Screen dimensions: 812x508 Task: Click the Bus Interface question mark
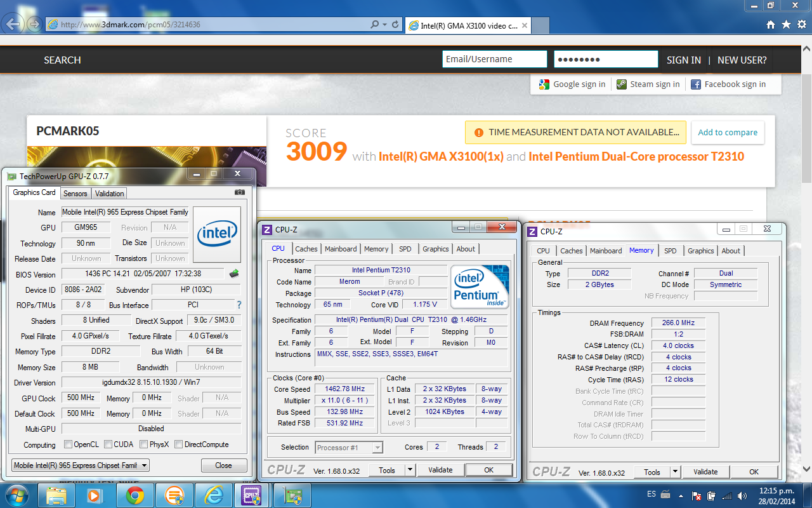pyautogui.click(x=239, y=305)
